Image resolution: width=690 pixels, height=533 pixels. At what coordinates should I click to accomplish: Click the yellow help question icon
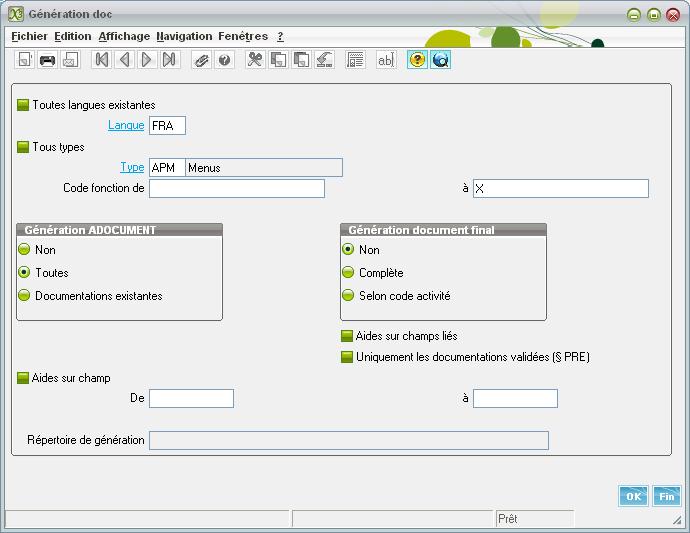pyautogui.click(x=417, y=60)
